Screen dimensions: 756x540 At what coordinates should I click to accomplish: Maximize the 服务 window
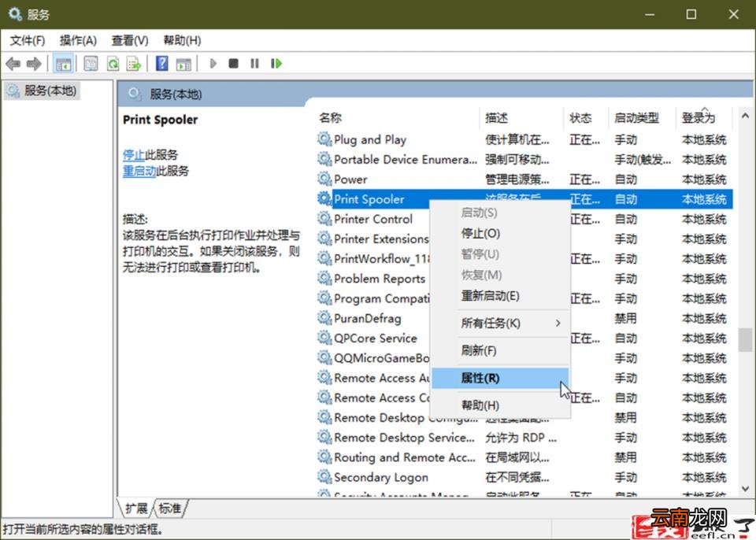(x=691, y=14)
